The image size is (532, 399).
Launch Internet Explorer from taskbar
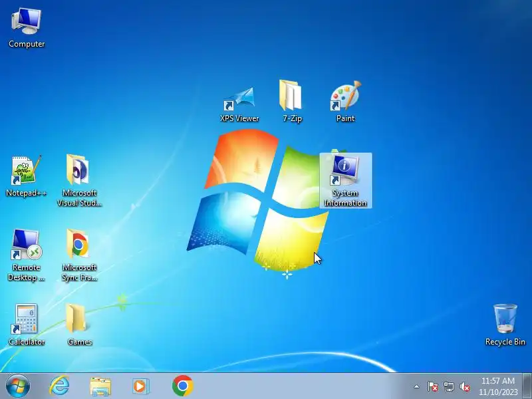[x=59, y=386]
